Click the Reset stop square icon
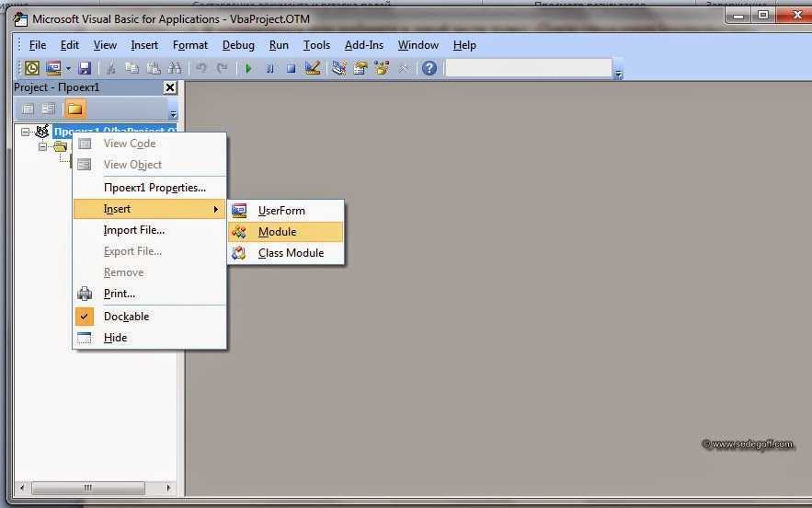This screenshot has height=508, width=812. click(x=291, y=68)
